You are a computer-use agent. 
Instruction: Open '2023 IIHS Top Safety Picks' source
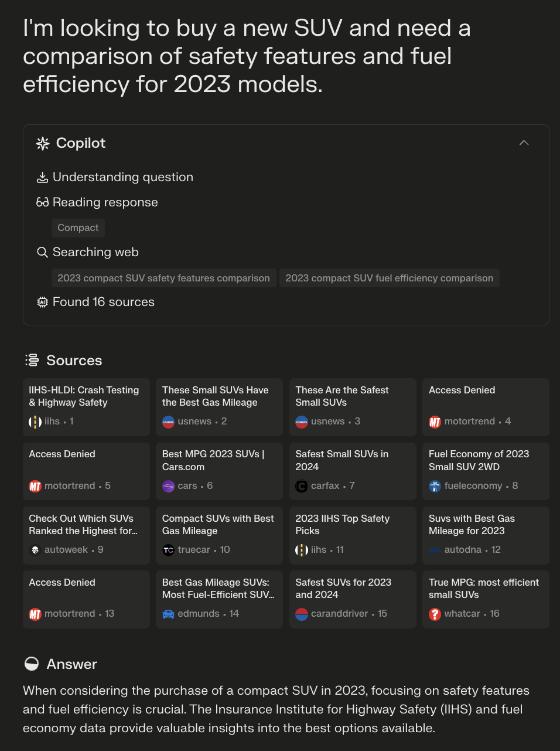point(353,535)
